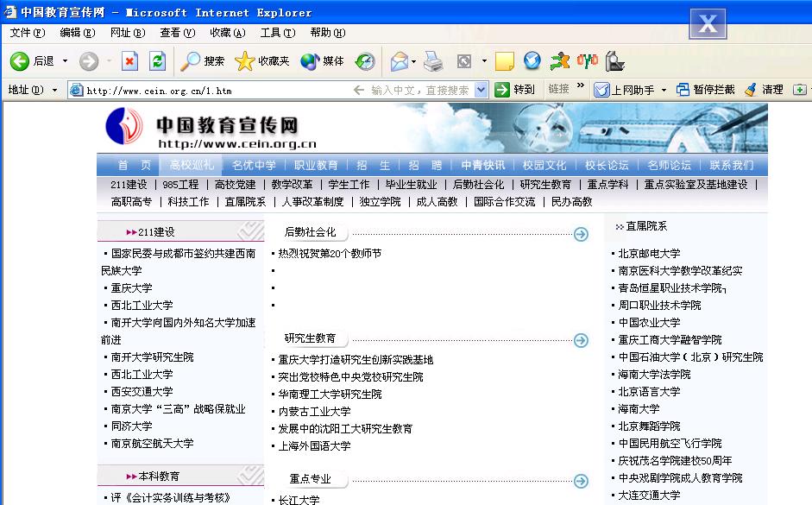Click the Mail envelope icon
Viewport: 812px width, 505px height.
[x=400, y=61]
